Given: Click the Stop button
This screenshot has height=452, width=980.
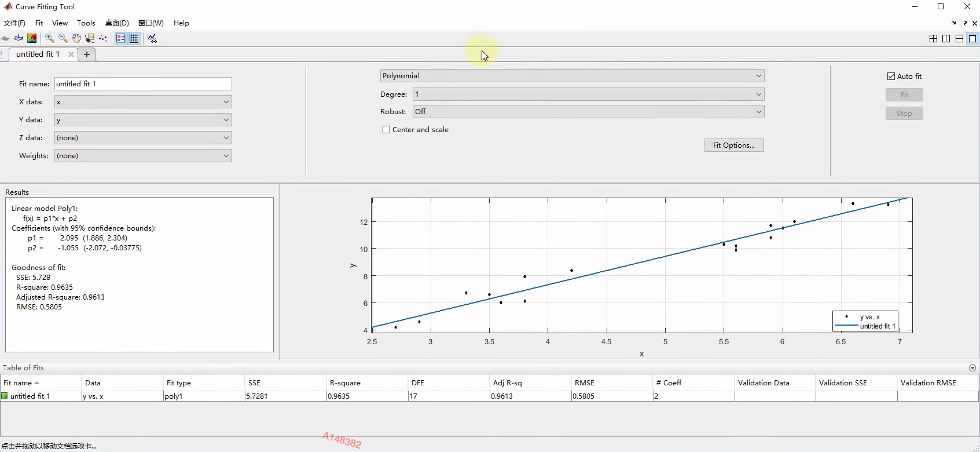Looking at the screenshot, I should click(x=904, y=114).
